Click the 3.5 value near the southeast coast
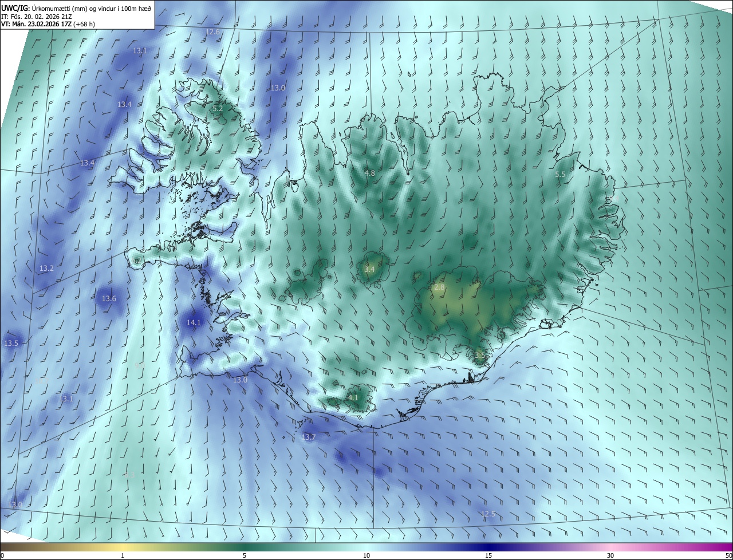Image resolution: width=733 pixels, height=560 pixels. (480, 355)
